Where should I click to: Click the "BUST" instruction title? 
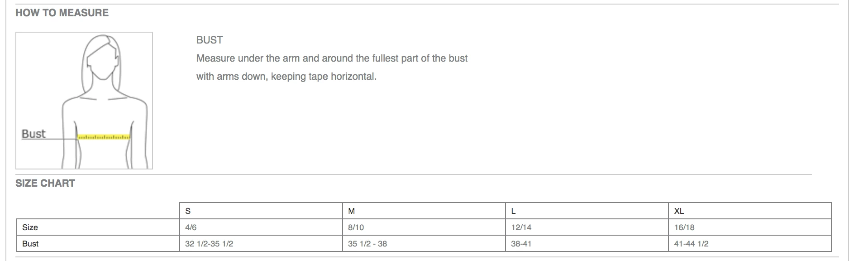[x=210, y=40]
